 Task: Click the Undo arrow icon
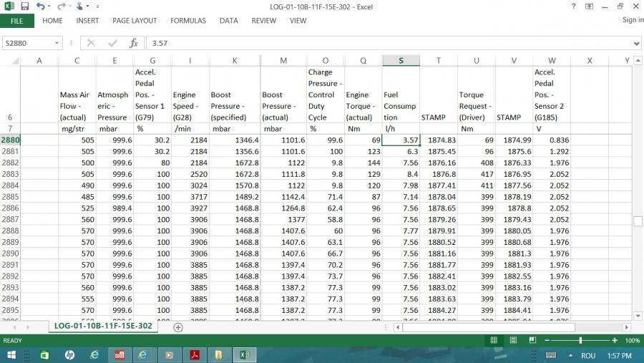click(x=41, y=6)
